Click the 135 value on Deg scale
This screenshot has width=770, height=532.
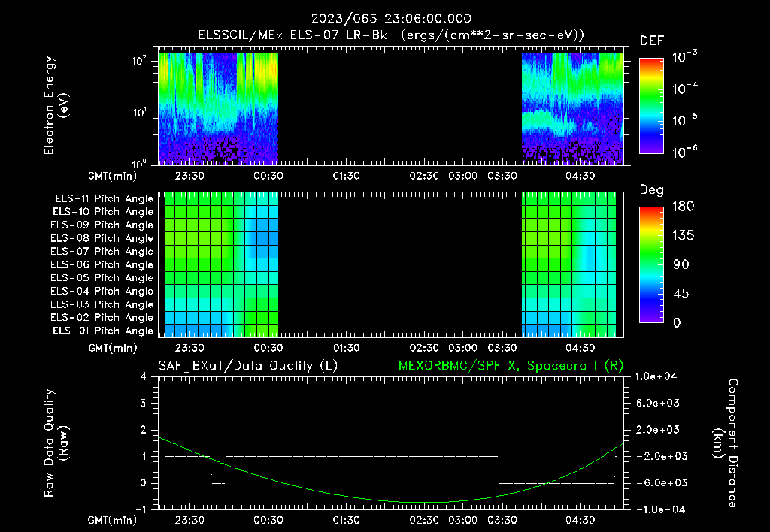click(683, 236)
